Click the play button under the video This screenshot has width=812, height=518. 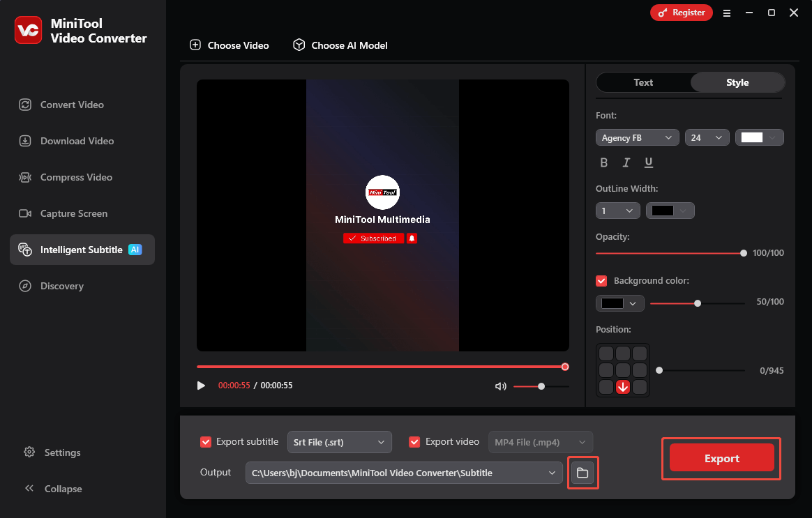point(202,386)
